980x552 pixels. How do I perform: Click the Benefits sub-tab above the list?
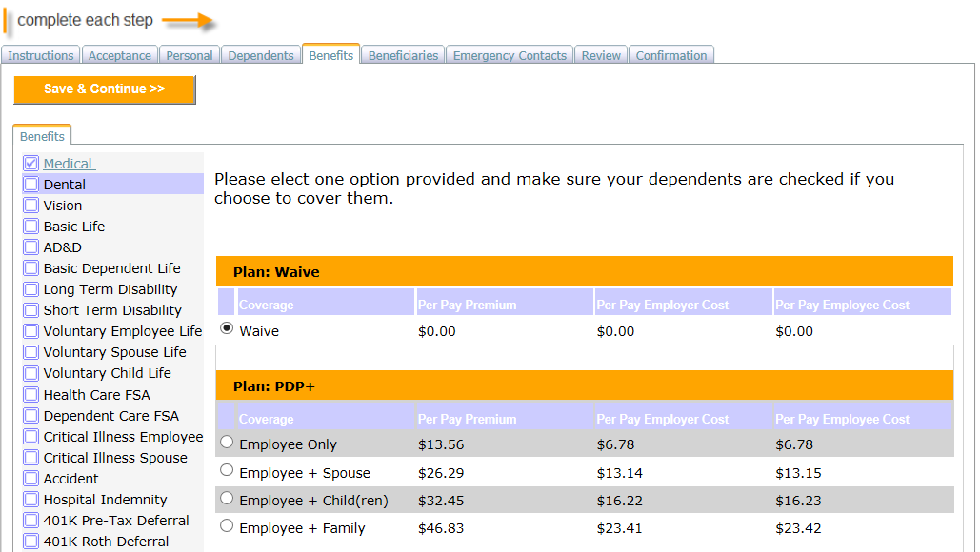(42, 136)
